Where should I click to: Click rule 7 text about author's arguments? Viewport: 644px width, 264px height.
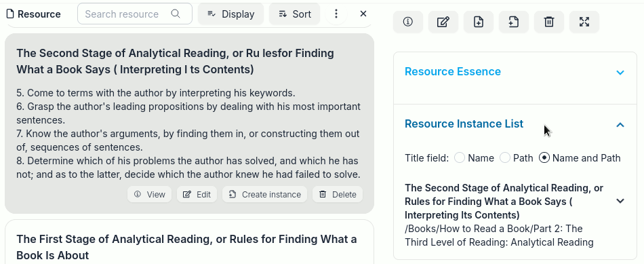pyautogui.click(x=188, y=140)
